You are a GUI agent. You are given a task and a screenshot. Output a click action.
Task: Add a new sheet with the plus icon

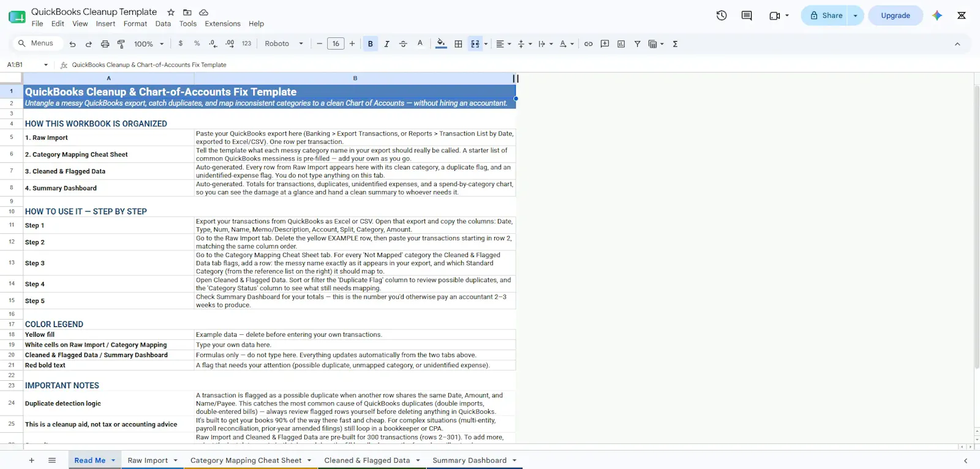click(x=32, y=460)
